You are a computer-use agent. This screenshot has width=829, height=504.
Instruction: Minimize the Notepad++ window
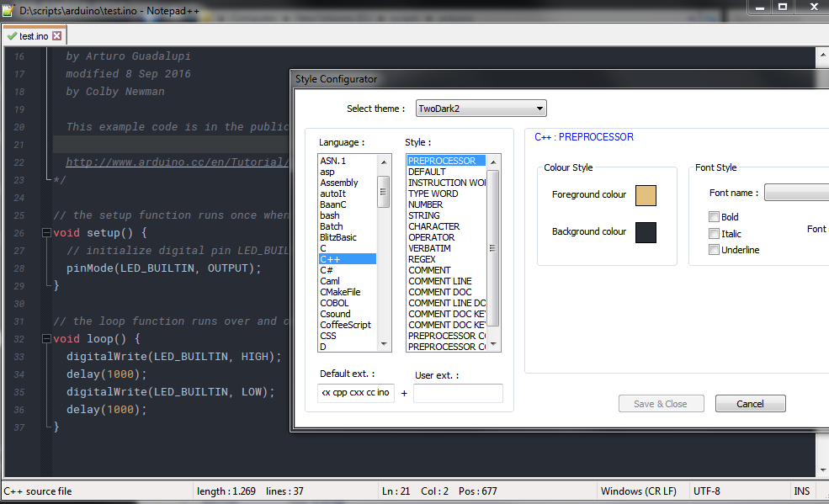pos(760,8)
